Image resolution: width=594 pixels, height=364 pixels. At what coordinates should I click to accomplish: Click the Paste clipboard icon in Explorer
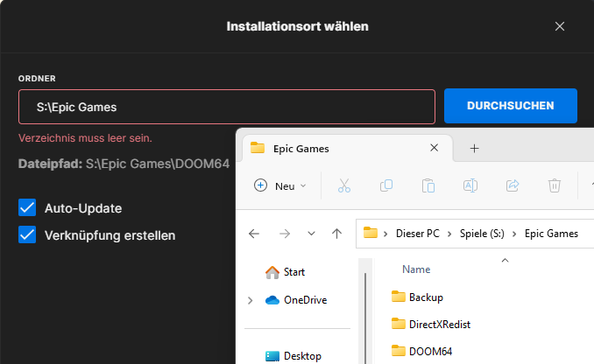click(x=428, y=185)
